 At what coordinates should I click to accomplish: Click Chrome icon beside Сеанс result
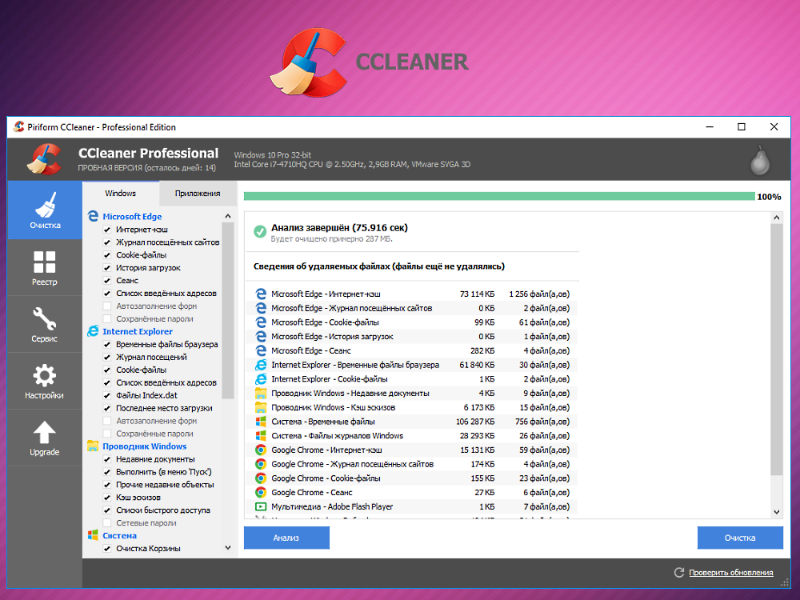pos(261,492)
